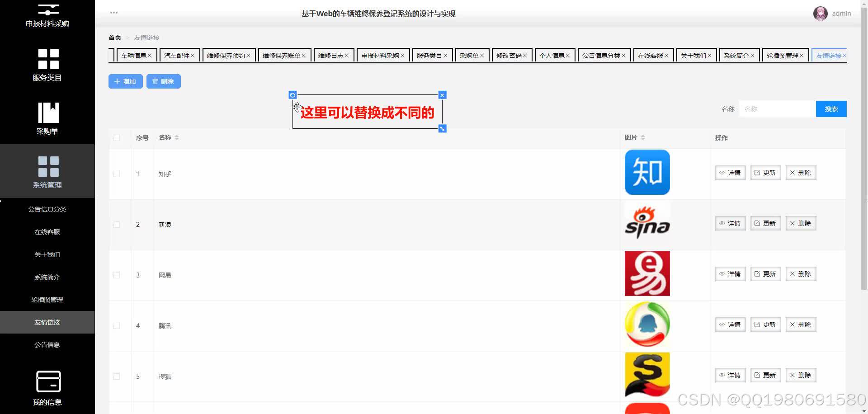Open the 采购单 sidebar icon
The image size is (868, 414).
coord(48,113)
